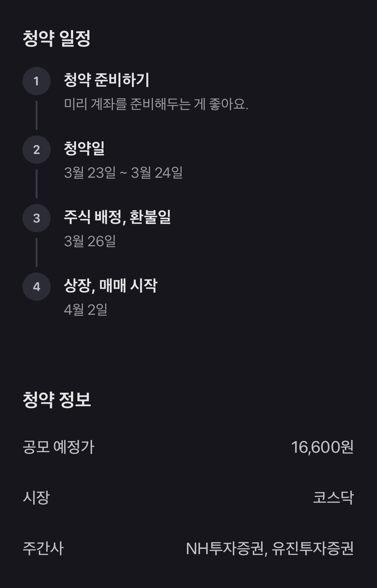This screenshot has height=588, width=377.
Task: Select the 청약일 step title
Action: tap(84, 148)
